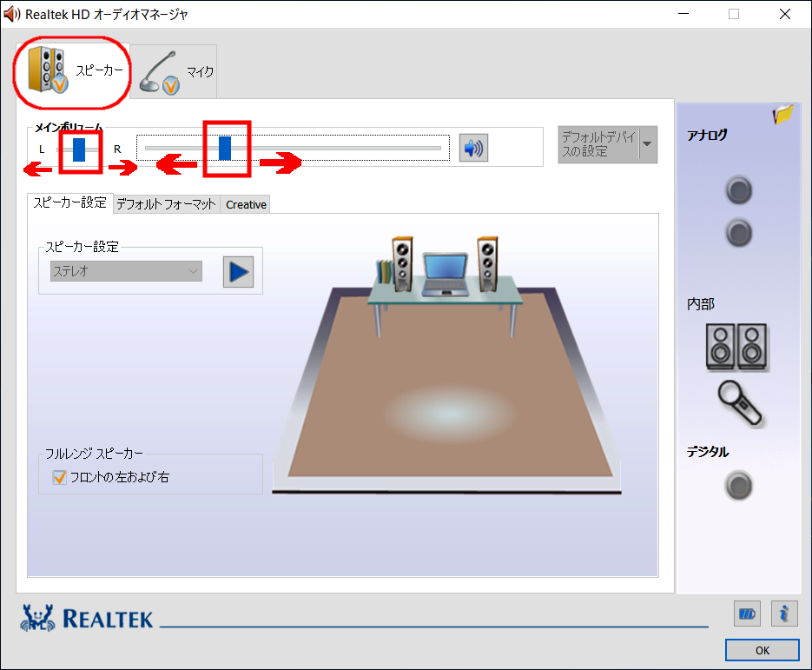
Task: Click the internal microphone icon
Action: [740, 403]
